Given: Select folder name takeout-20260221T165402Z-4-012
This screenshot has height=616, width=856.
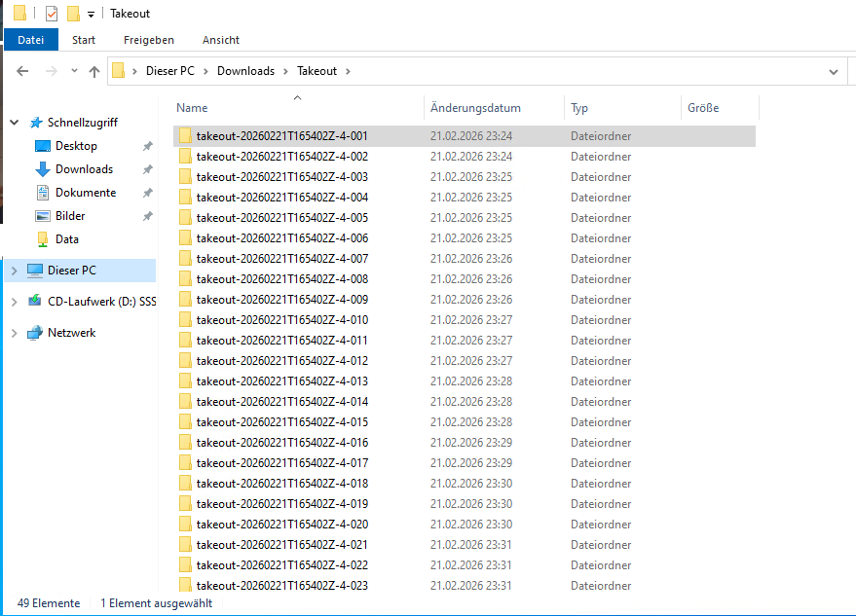Looking at the screenshot, I should tap(282, 361).
